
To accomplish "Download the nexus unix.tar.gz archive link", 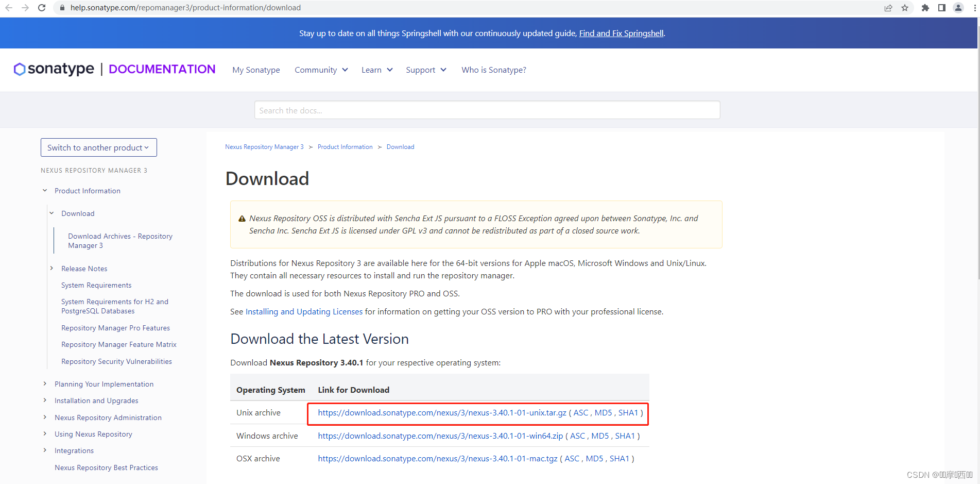I will pyautogui.click(x=442, y=413).
